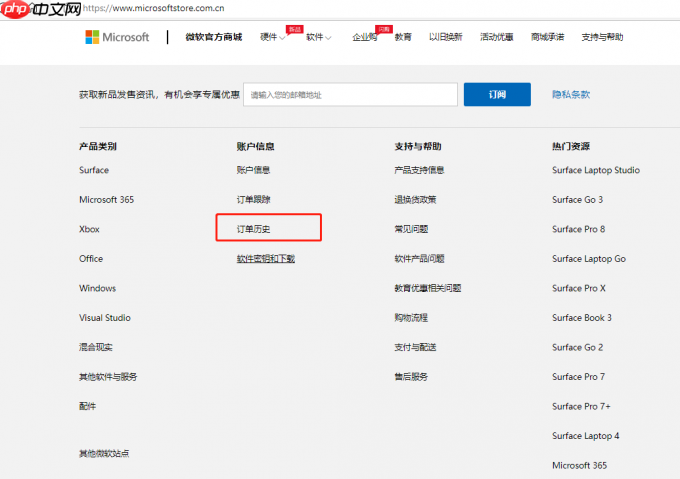Open the Surface Book 3 link
Viewport: 680px width, 479px height.
coord(582,317)
